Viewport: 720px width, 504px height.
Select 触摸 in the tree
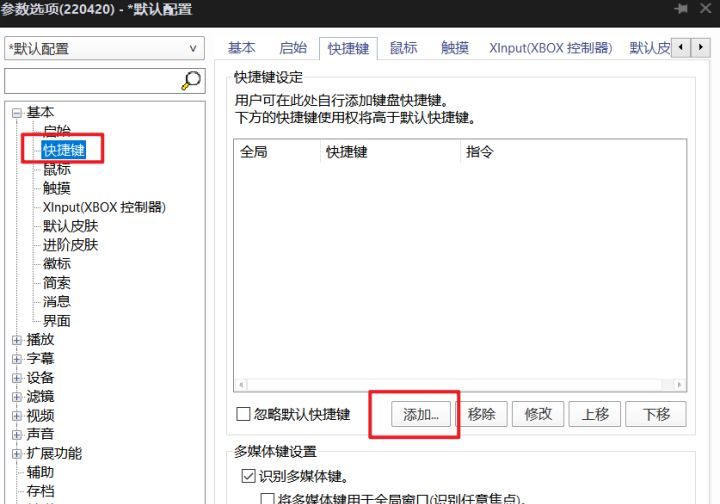(56, 188)
